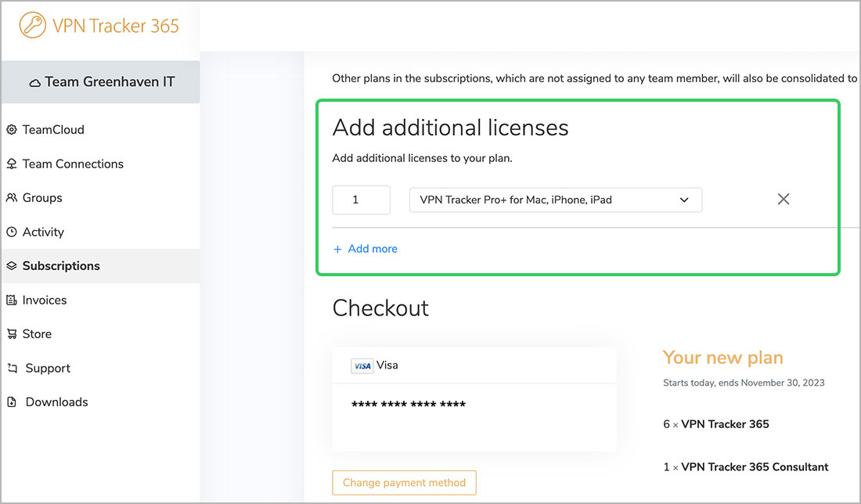Go to the Invoices section
The width and height of the screenshot is (861, 504).
coord(45,300)
